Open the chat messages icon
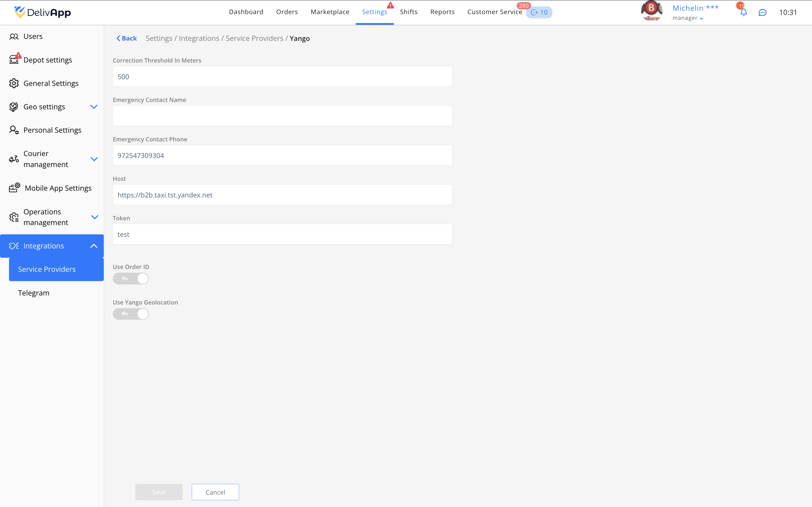Image resolution: width=812 pixels, height=507 pixels. [762, 12]
